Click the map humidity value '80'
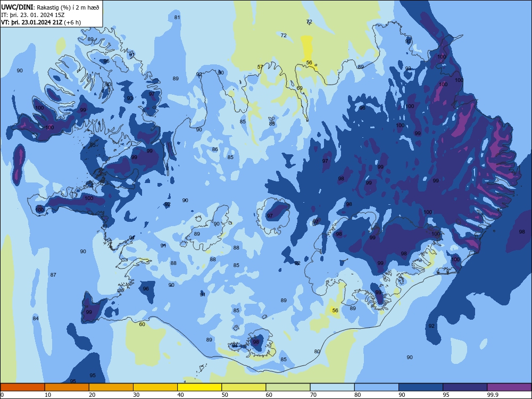 point(317,352)
